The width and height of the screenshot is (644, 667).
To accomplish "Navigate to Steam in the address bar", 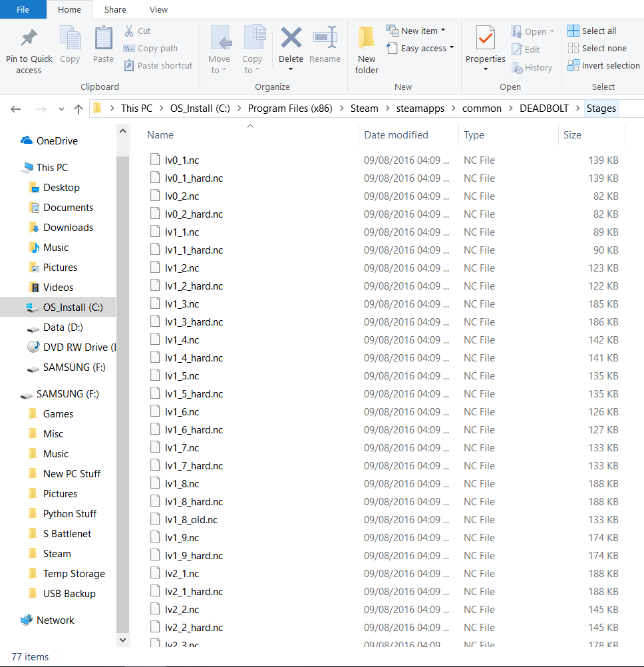I will [x=365, y=109].
